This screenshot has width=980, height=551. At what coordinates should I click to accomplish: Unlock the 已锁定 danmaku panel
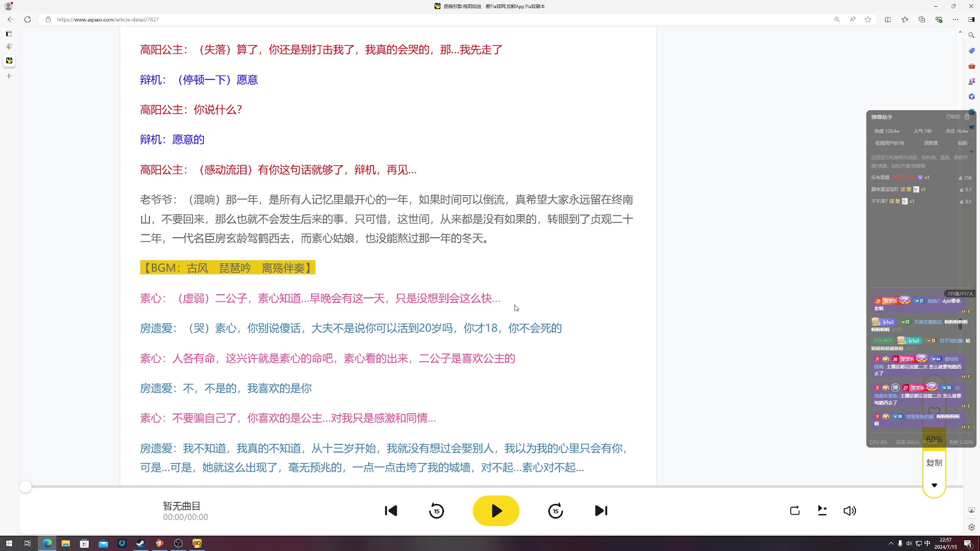(x=967, y=117)
